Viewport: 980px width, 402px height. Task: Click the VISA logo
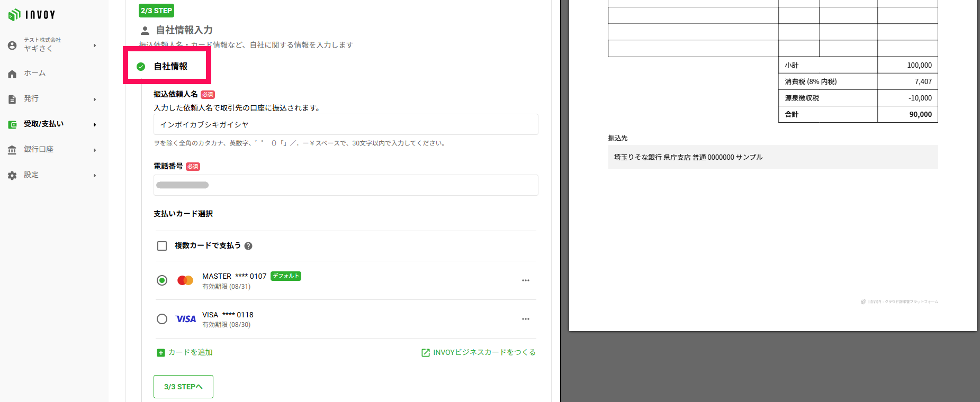coord(186,319)
